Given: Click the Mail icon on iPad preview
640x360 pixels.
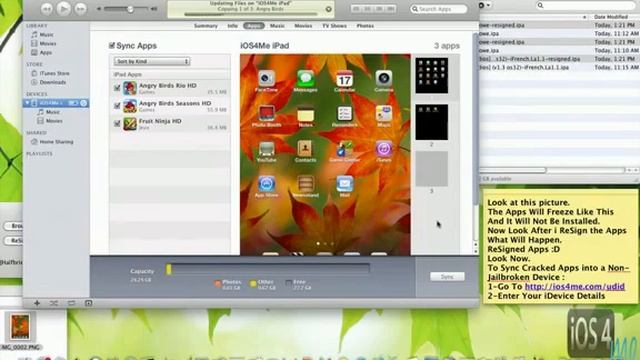Looking at the screenshot, I should coord(345,184).
